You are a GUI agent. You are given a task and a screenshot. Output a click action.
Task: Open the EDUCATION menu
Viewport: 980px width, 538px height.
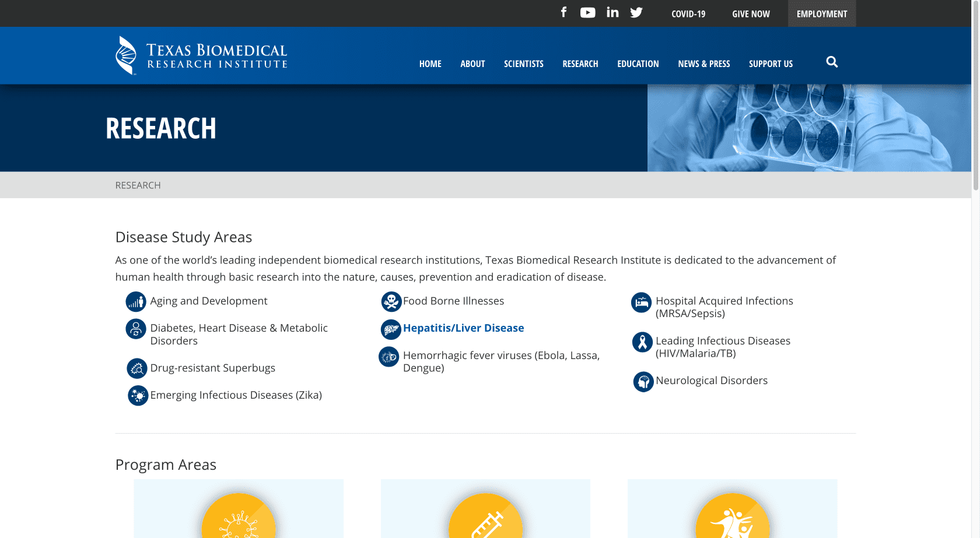(638, 64)
